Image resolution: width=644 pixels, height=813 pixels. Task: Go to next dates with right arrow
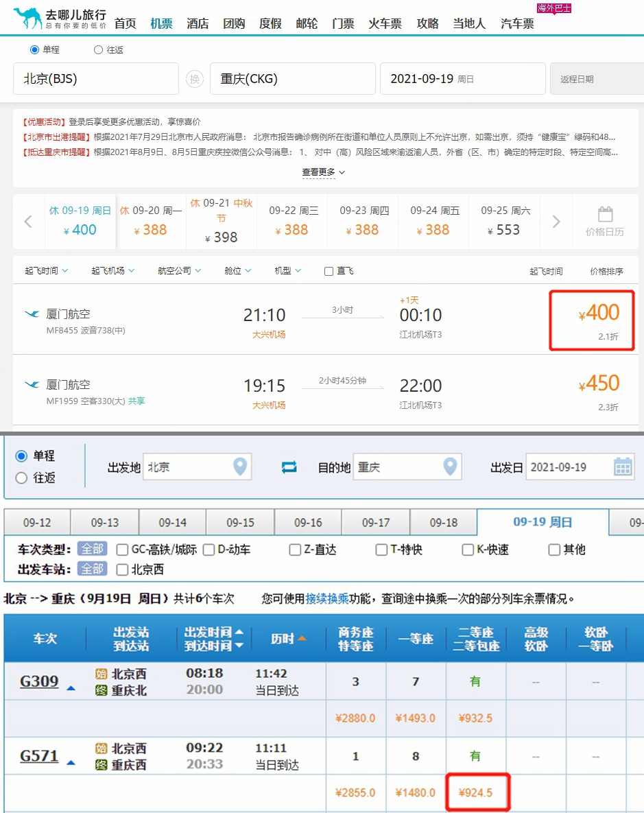556,222
